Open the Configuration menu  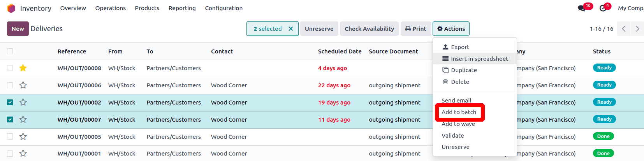point(224,8)
